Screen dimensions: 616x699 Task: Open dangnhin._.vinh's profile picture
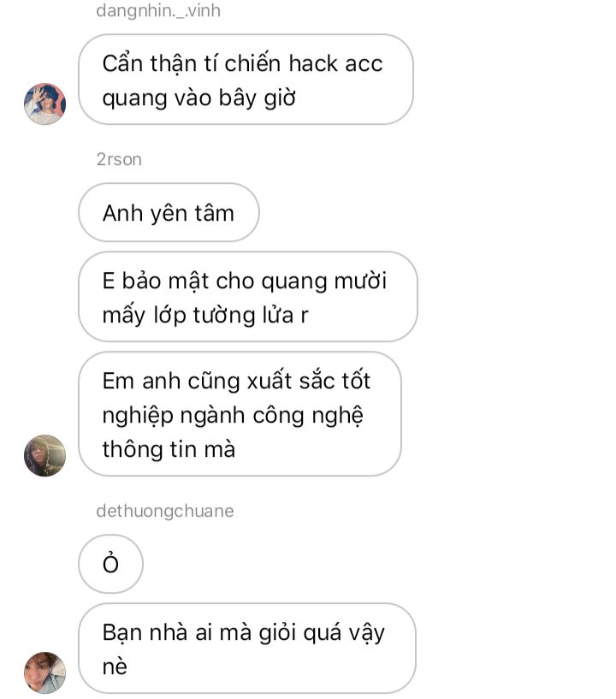[44, 104]
